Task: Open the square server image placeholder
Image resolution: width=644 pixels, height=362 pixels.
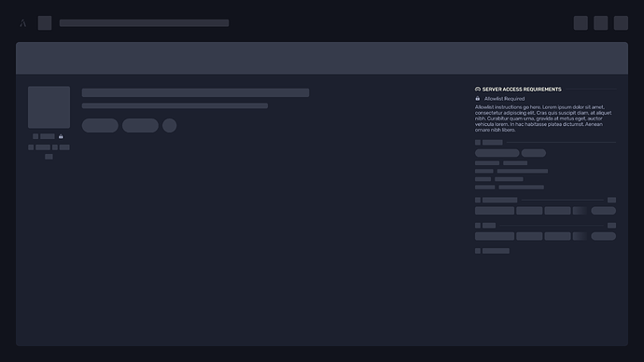Action: pyautogui.click(x=49, y=107)
